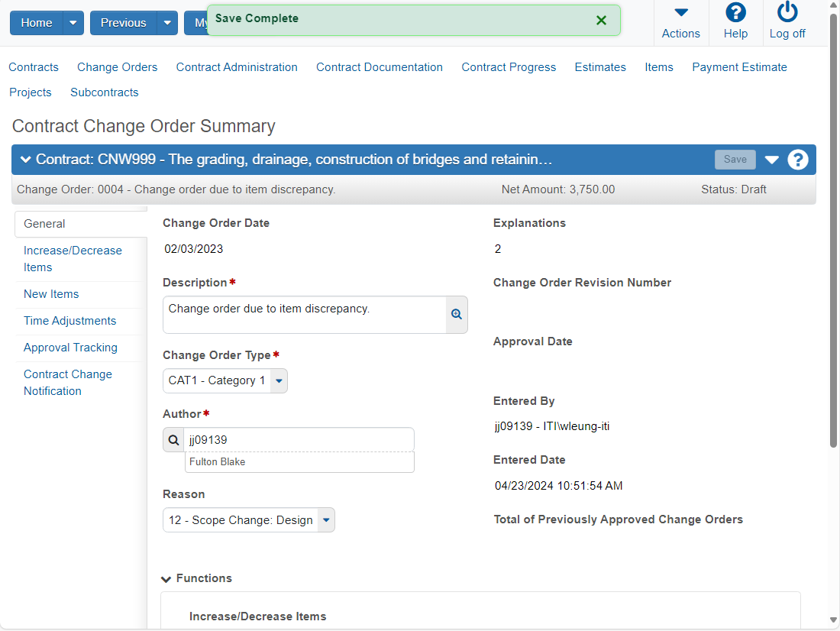Click the Help question mark icon

tap(735, 13)
